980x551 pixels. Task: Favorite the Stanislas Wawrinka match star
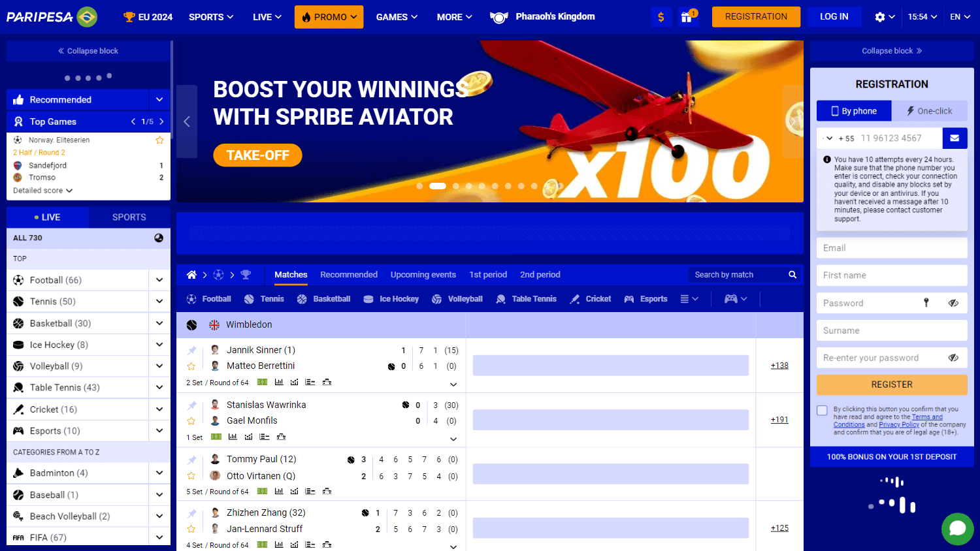point(191,421)
